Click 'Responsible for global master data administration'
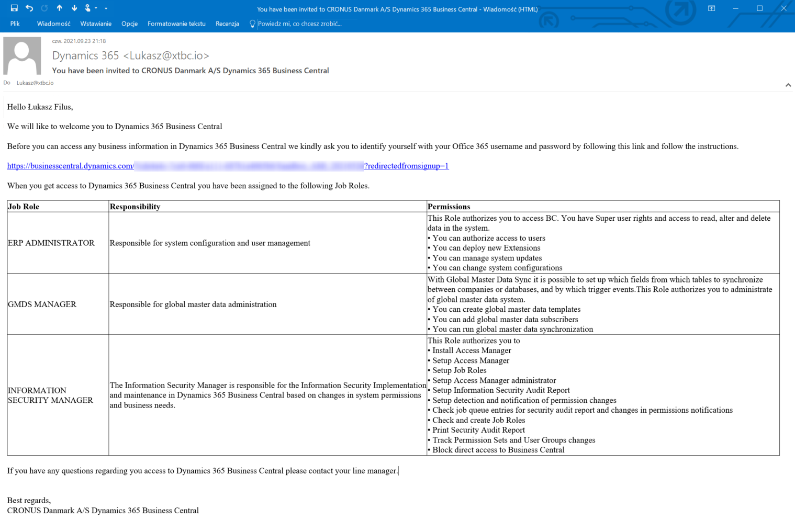The height and width of the screenshot is (532, 795). pos(193,304)
